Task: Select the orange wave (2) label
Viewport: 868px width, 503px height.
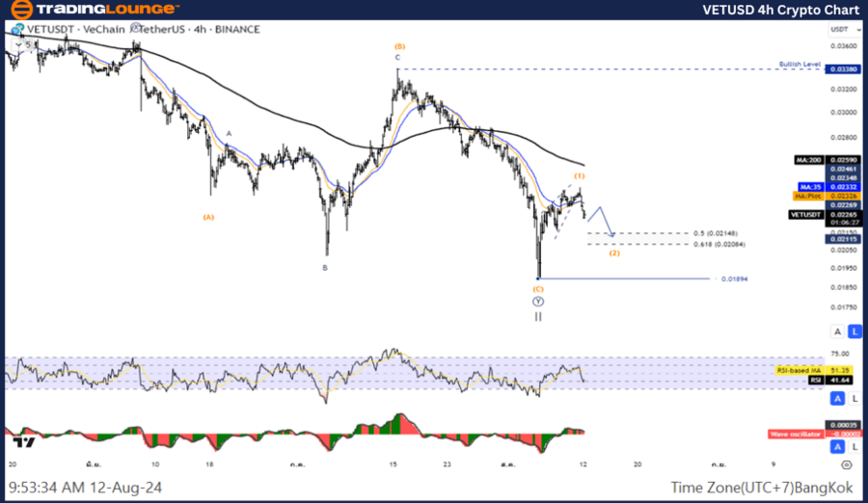Action: pos(614,252)
